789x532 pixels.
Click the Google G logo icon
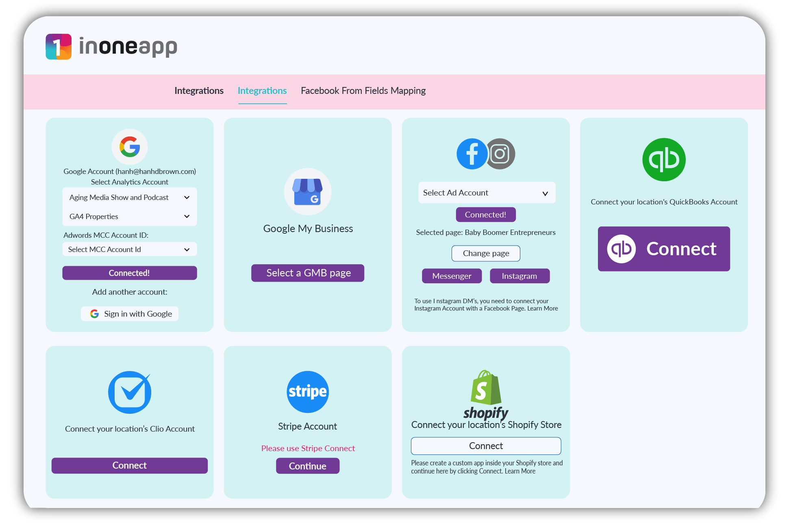pos(130,147)
